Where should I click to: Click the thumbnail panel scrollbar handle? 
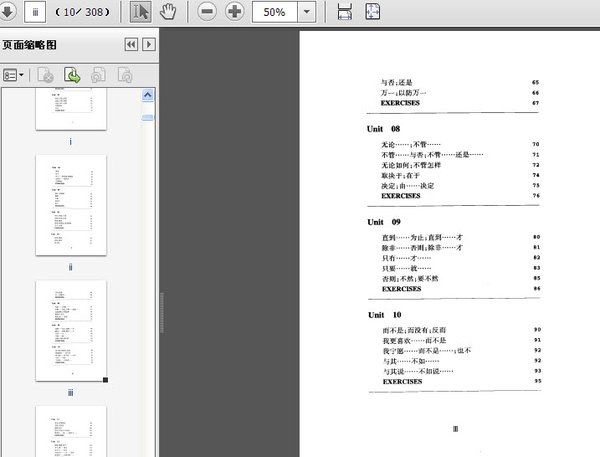point(148,117)
